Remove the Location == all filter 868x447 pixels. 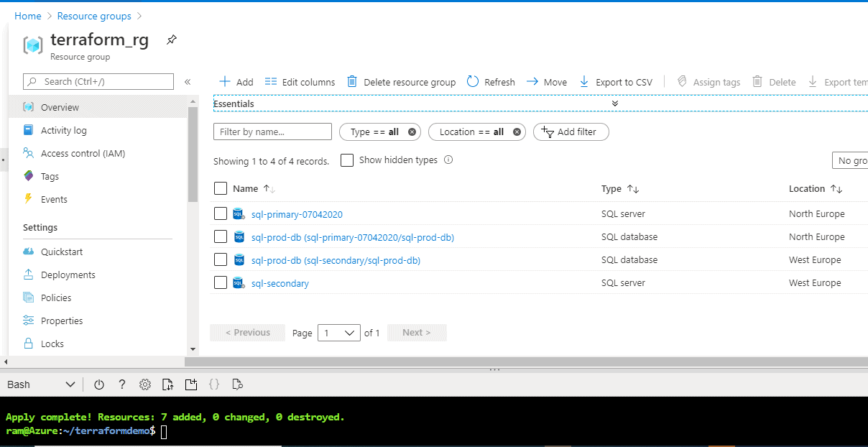pyautogui.click(x=517, y=132)
